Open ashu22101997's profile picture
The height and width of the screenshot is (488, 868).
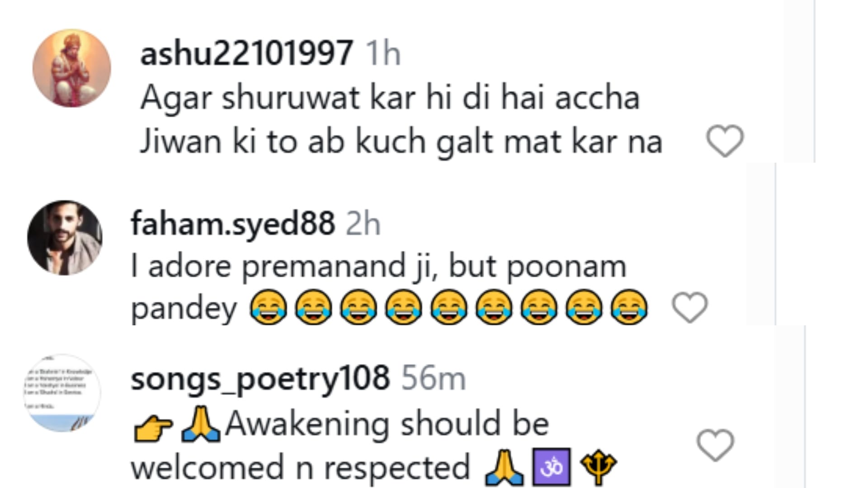(72, 68)
